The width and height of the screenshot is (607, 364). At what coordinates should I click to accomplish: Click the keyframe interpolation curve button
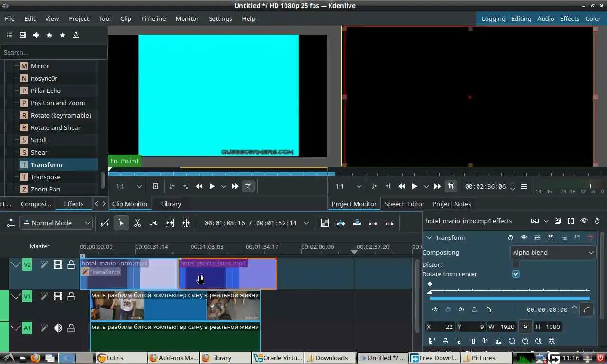point(587,309)
